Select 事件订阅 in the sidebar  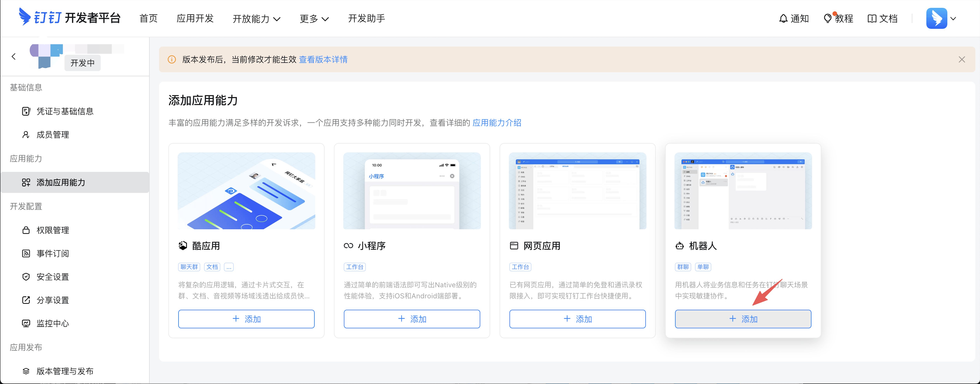[53, 254]
